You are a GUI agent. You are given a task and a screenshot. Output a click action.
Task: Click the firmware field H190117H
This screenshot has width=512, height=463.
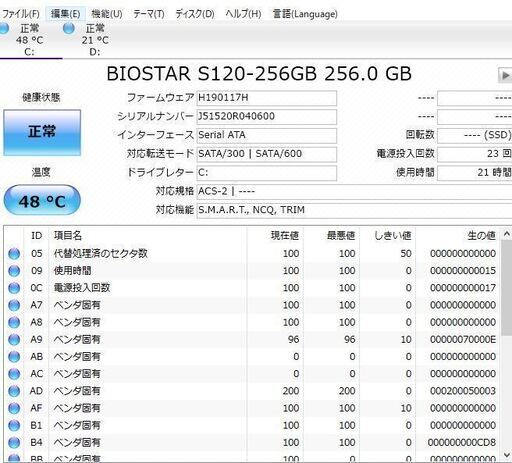pos(266,98)
